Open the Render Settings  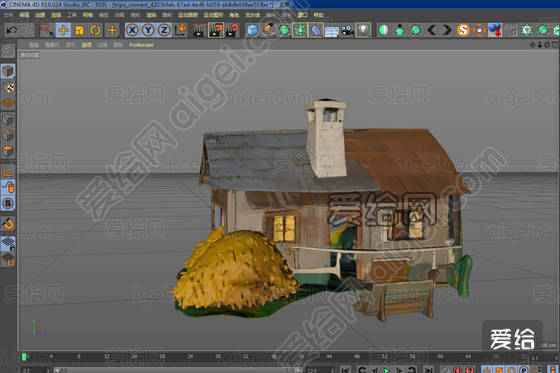pos(232,30)
